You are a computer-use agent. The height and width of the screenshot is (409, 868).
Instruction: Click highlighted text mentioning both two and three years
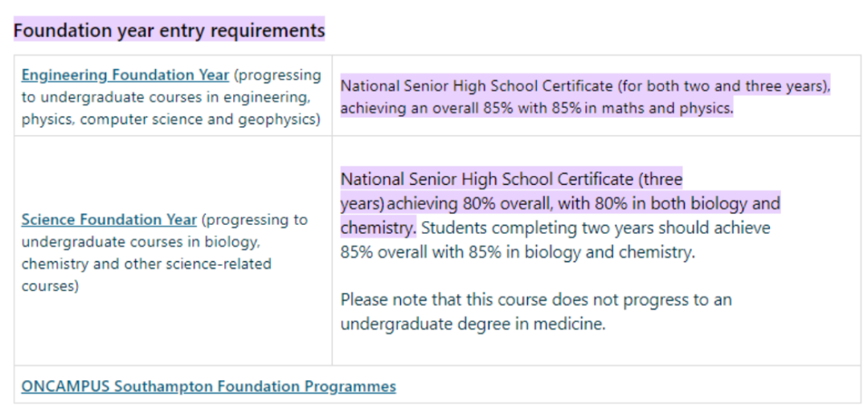coord(585,86)
